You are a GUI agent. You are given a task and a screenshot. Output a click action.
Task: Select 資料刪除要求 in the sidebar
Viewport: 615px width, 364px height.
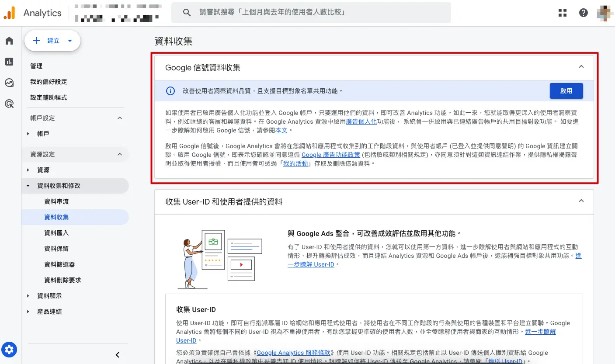(63, 280)
